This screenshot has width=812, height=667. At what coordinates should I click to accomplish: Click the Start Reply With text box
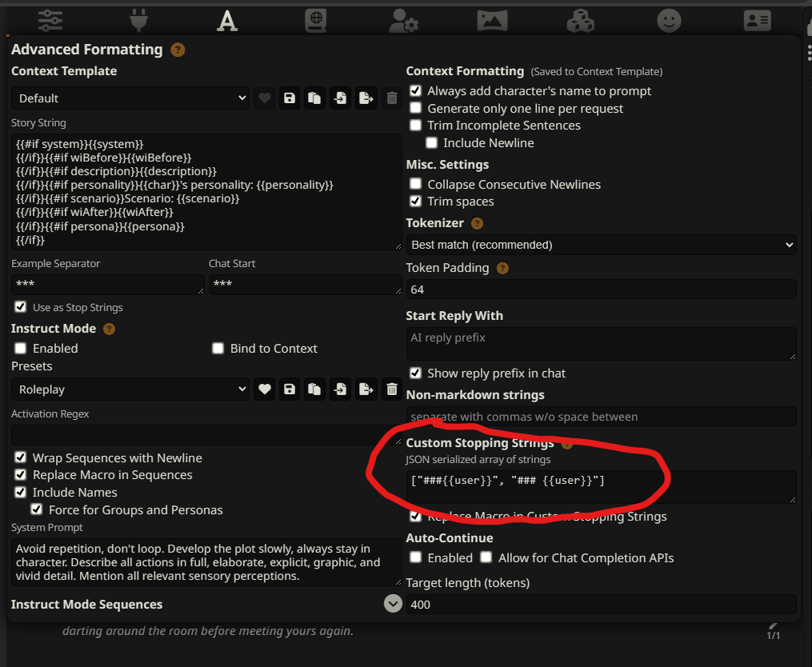(x=601, y=344)
